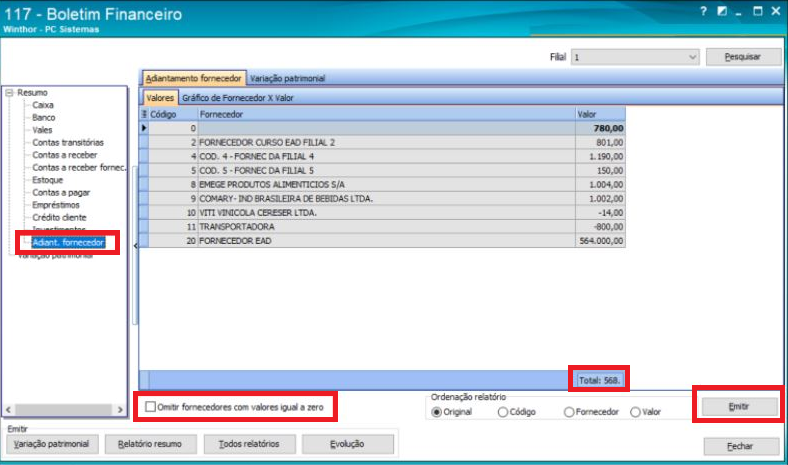Select the Resumo root tree item

(32, 92)
